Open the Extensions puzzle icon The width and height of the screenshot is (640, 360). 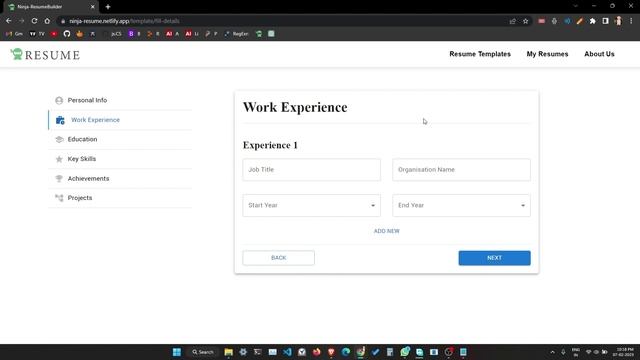593,21
